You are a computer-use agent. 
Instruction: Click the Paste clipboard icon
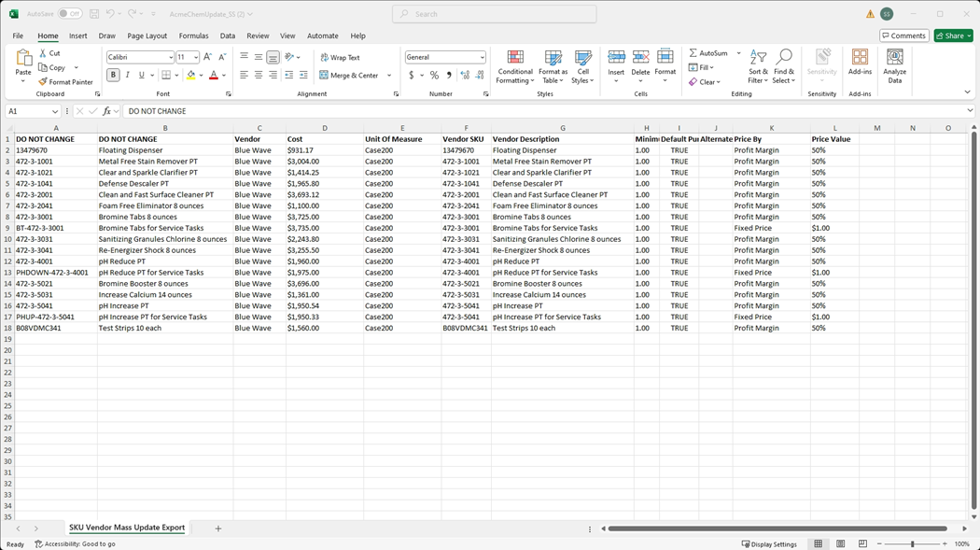(x=23, y=58)
